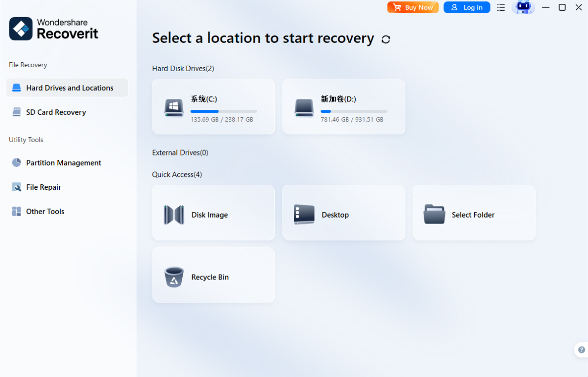Image resolution: width=588 pixels, height=377 pixels.
Task: Open Partition Management tool
Action: pyautogui.click(x=63, y=163)
